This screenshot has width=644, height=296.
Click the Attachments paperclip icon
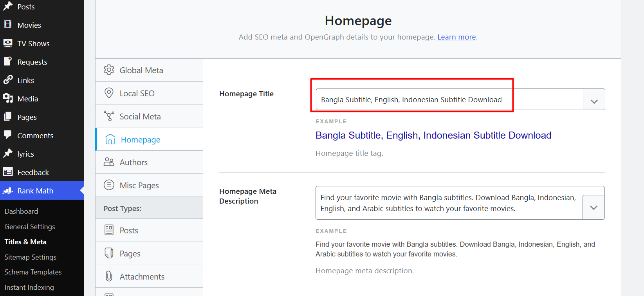coord(109,276)
